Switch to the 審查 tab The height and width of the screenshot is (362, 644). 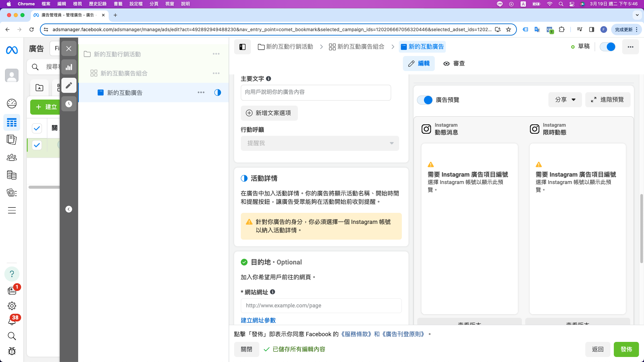(454, 63)
